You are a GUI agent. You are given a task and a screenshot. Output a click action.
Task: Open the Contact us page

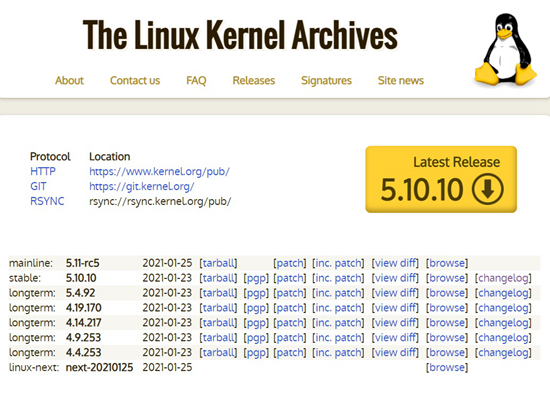pyautogui.click(x=135, y=80)
